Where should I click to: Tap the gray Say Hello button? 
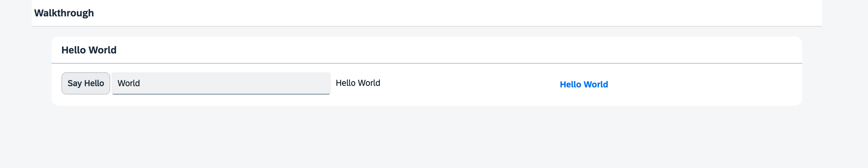tap(86, 83)
